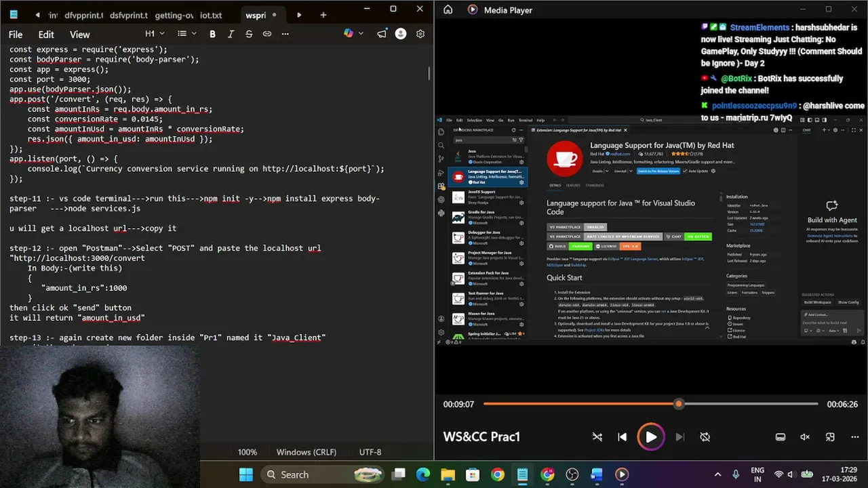This screenshot has width=868, height=488.
Task: Toggle italic formatting in Notepad
Action: pos(231,34)
